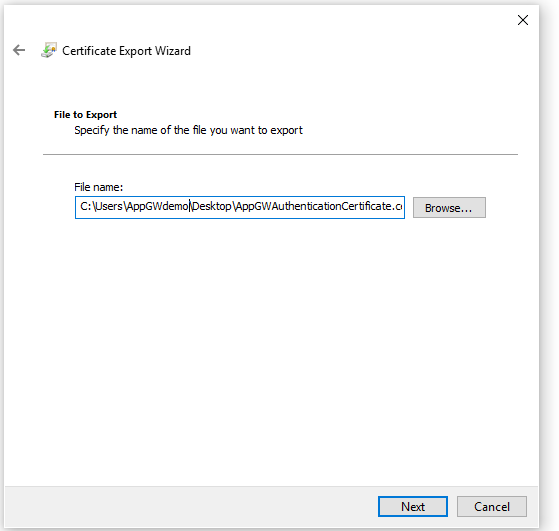Screen dimensions: 559x531
Task: Close the Certificate Export Wizard window
Action: [x=523, y=20]
